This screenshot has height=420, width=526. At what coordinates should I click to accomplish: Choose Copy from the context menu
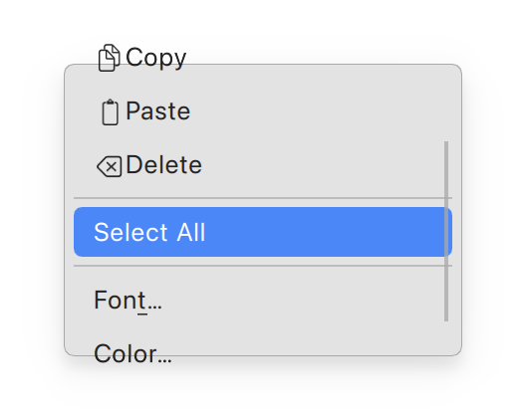pos(263,58)
